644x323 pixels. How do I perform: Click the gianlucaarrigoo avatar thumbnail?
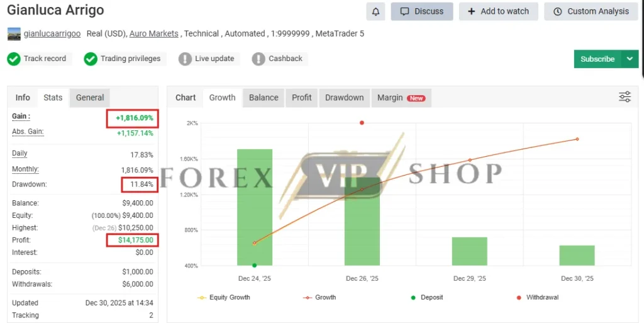(x=14, y=34)
